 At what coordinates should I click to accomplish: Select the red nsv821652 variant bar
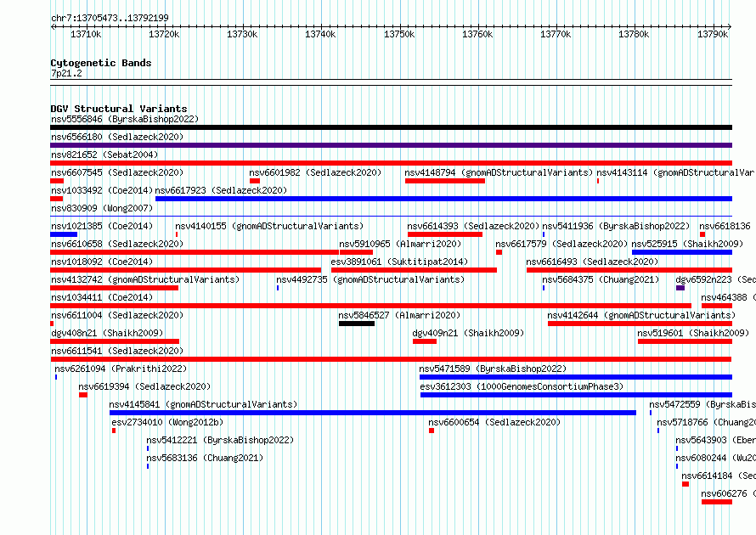pyautogui.click(x=391, y=163)
